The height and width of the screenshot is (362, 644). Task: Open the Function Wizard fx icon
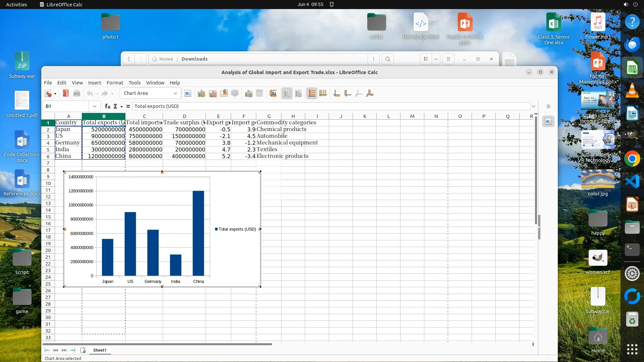[x=107, y=106]
